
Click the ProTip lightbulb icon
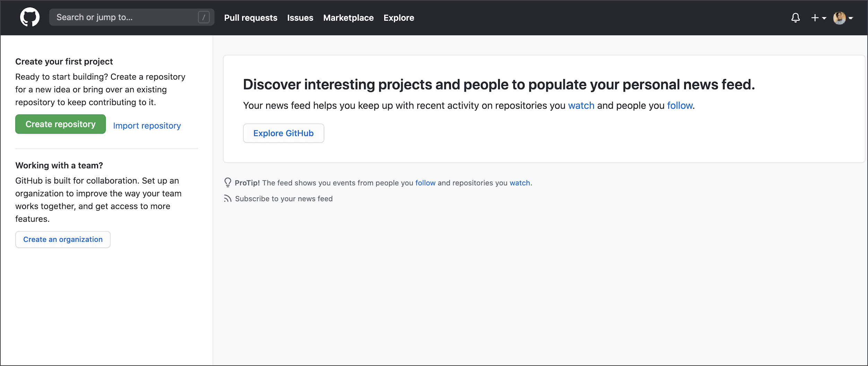228,182
